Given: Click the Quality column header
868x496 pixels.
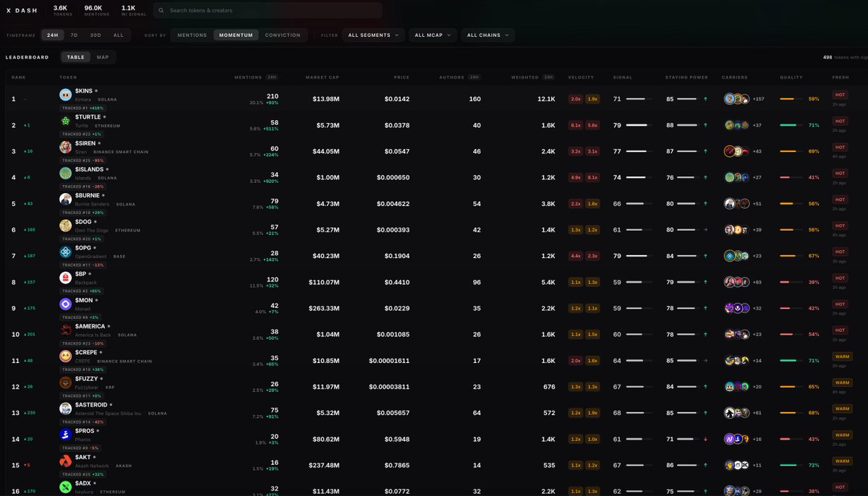Looking at the screenshot, I should tap(791, 77).
